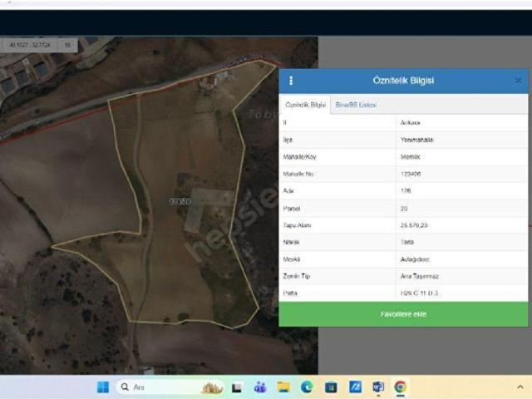Click the zoom level 18 indicator
The image size is (532, 399).
click(x=66, y=45)
